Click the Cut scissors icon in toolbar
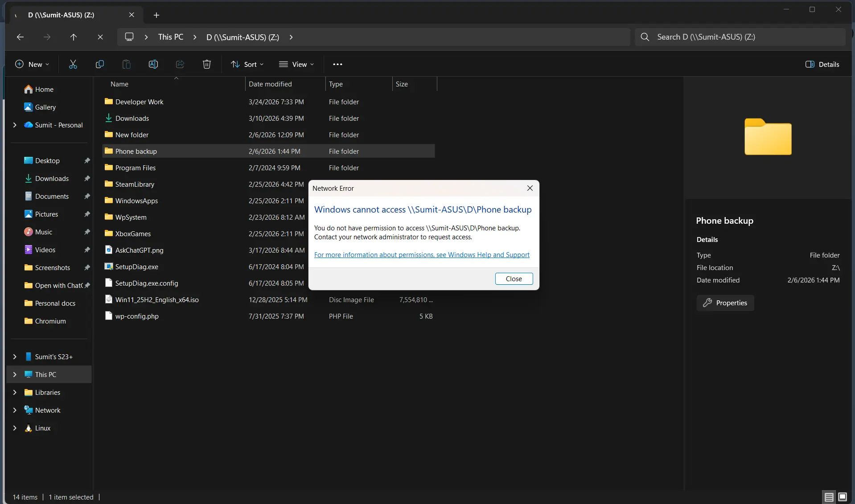The height and width of the screenshot is (504, 855). [73, 64]
